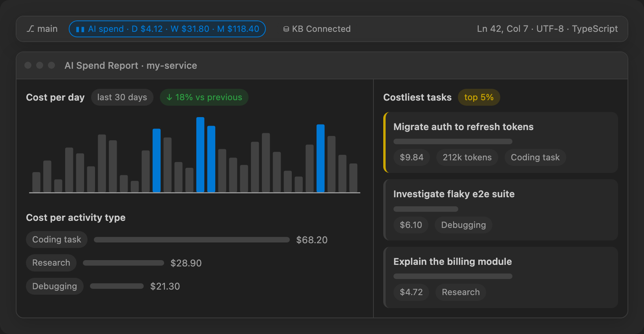Click the down arrow in the 18% badge

tap(169, 97)
